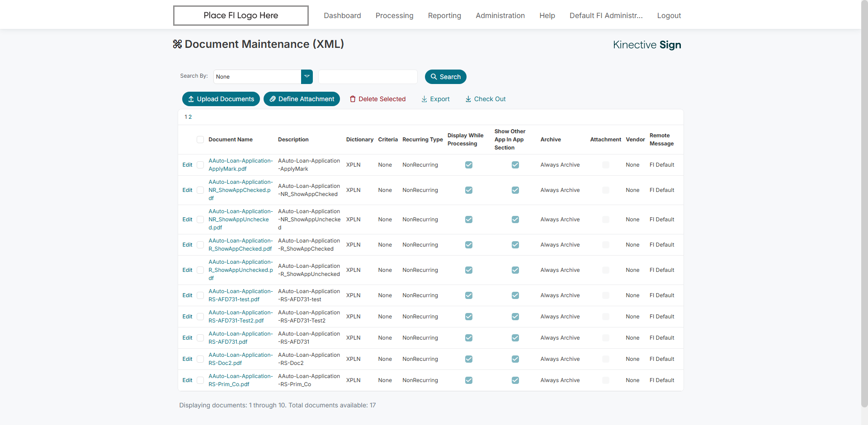Click the search text input field
The width and height of the screenshot is (868, 425).
368,77
